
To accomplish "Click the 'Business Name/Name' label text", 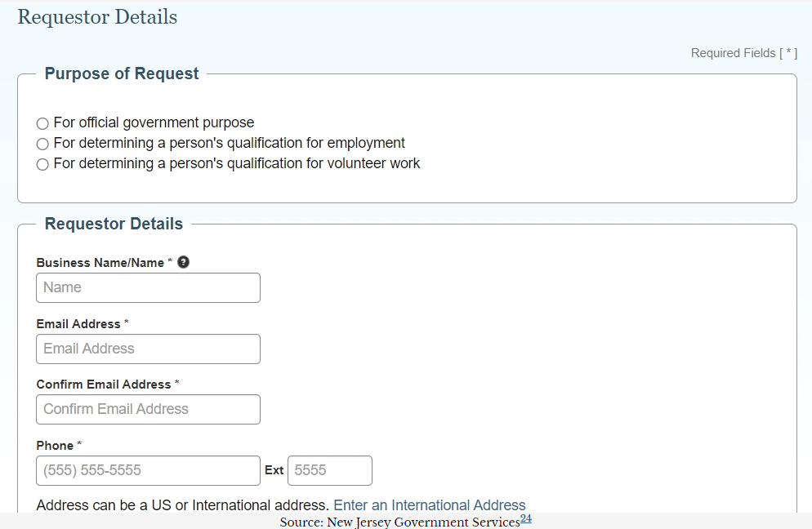I will coord(100,263).
